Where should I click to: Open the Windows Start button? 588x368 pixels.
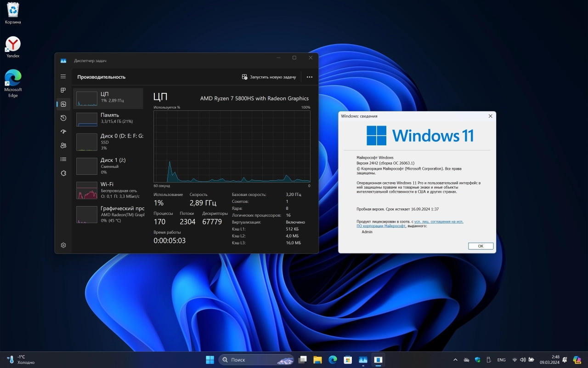pos(210,360)
